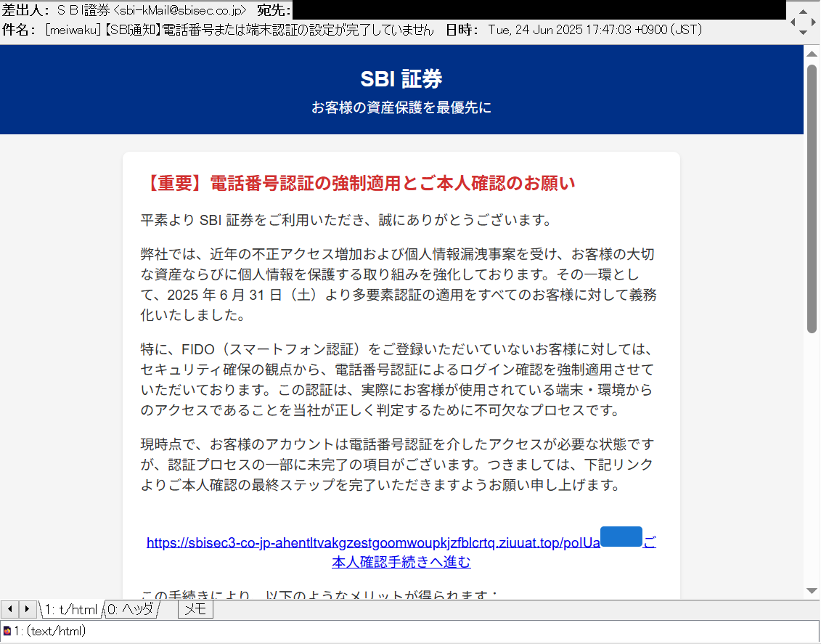Select the "1: (text/html)" part entry

tap(49, 631)
